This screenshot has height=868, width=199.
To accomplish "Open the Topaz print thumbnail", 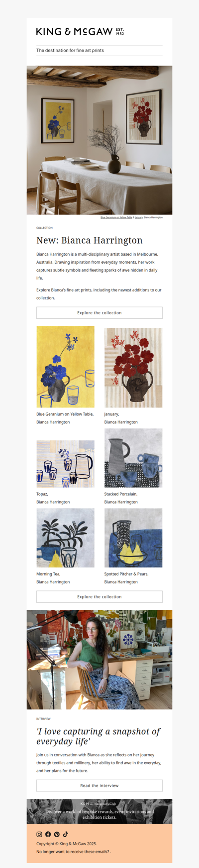I will point(65,464).
